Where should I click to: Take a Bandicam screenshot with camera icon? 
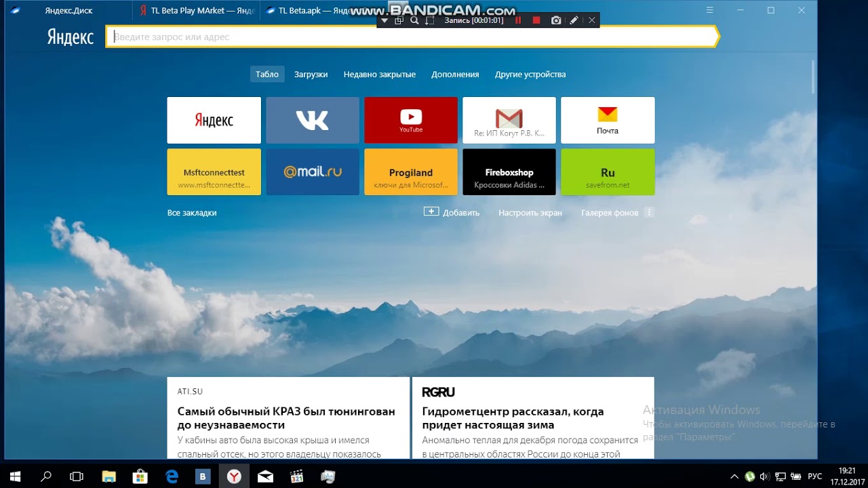click(x=556, y=20)
